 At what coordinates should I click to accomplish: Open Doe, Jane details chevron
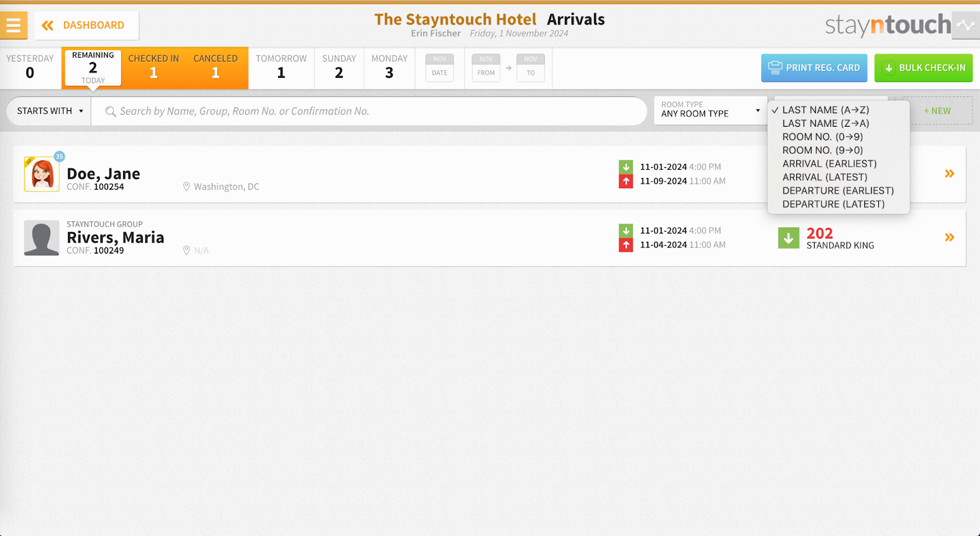pyautogui.click(x=949, y=174)
